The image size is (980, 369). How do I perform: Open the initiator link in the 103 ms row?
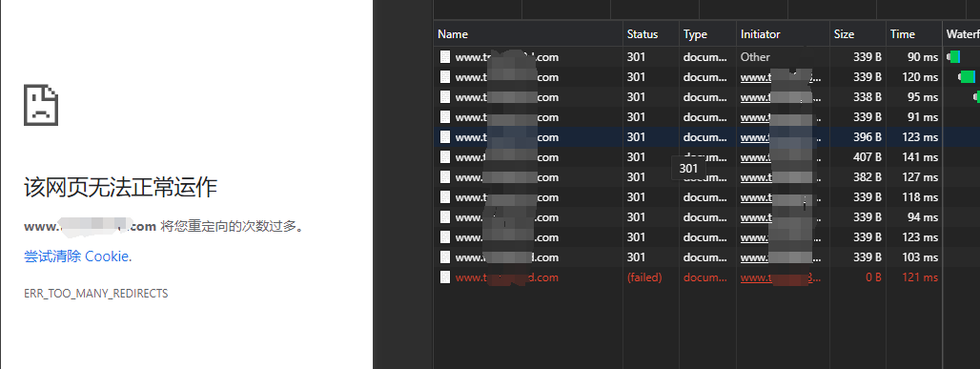click(x=781, y=257)
